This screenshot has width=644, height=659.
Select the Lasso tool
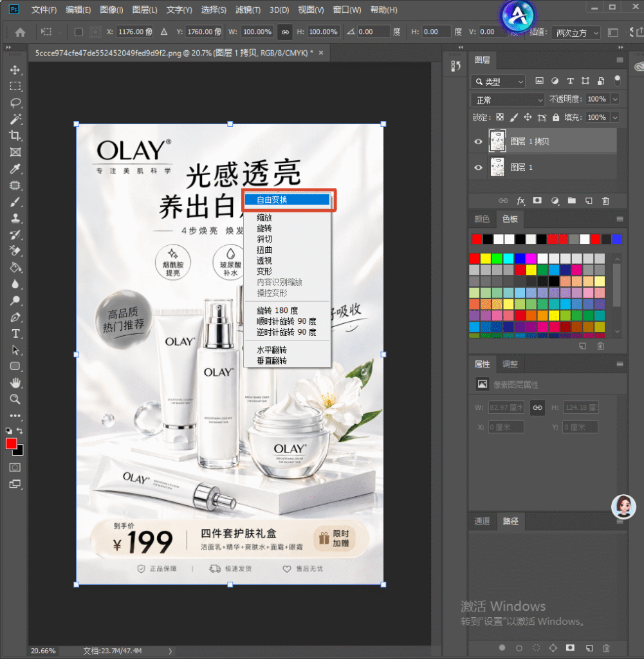[15, 102]
